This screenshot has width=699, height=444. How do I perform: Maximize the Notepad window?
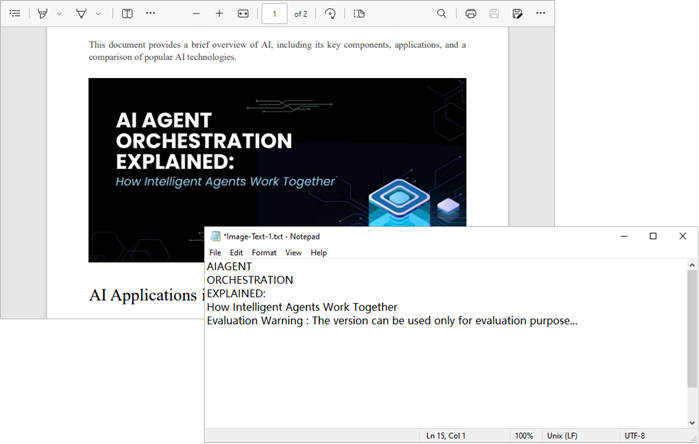pos(653,236)
